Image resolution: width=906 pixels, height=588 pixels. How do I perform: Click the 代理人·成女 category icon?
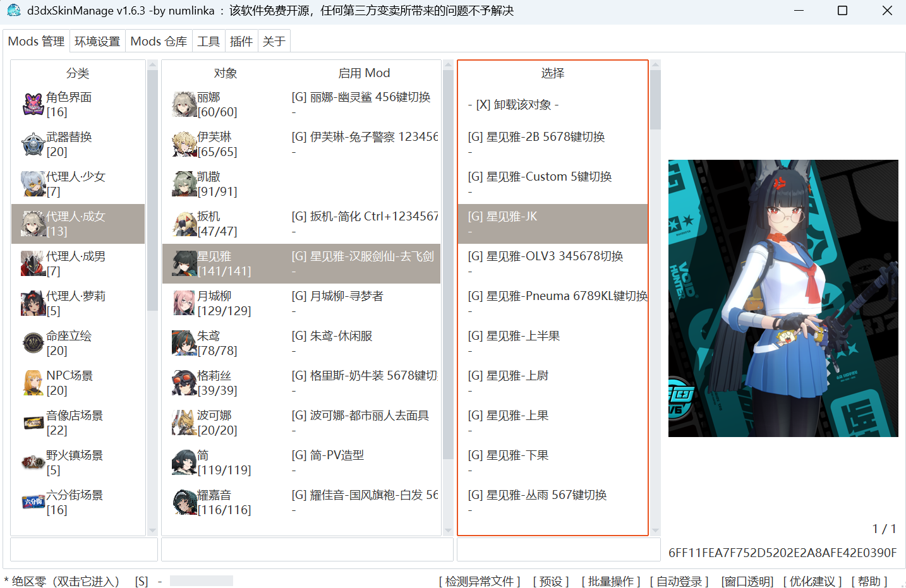click(x=33, y=224)
